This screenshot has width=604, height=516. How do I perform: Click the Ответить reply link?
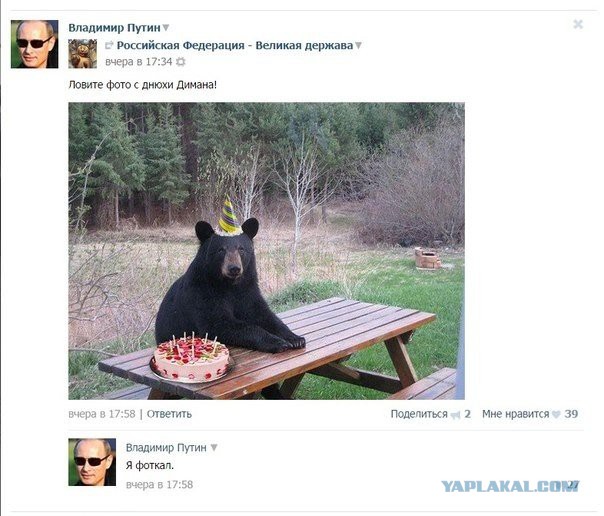point(169,414)
